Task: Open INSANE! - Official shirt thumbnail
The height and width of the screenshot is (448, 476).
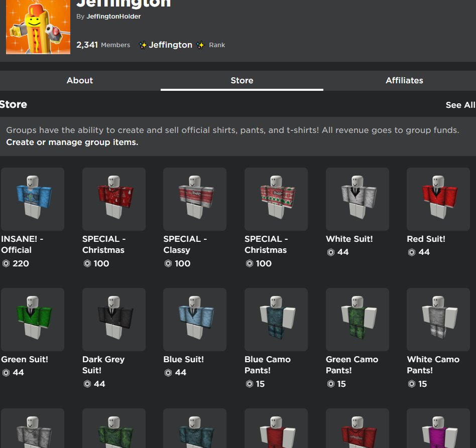Action: tap(33, 199)
